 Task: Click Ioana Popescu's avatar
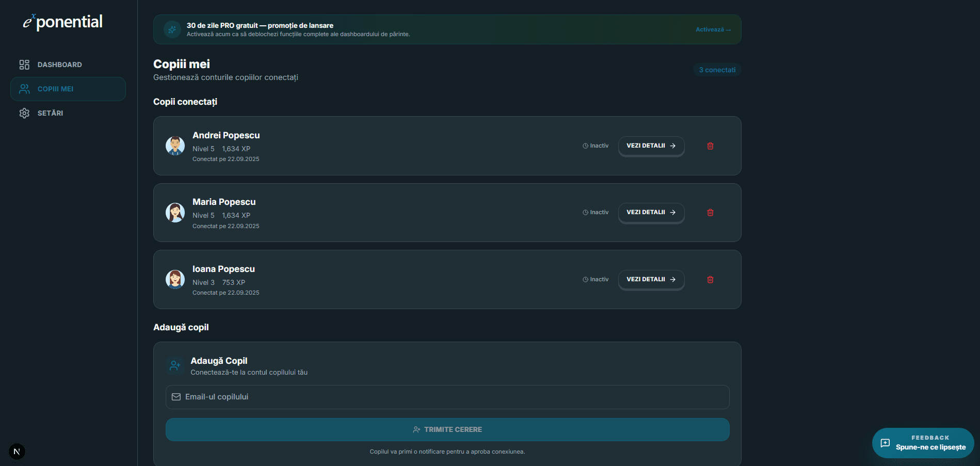click(175, 280)
